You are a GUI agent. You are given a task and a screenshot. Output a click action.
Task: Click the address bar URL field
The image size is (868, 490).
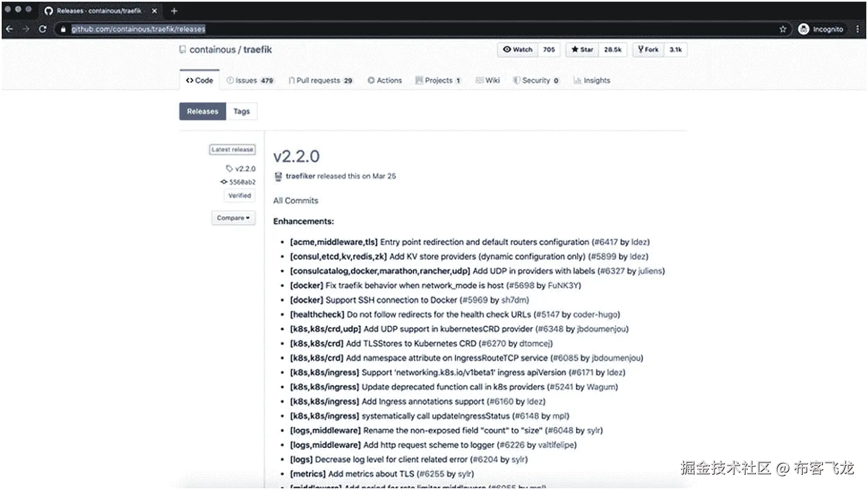pos(420,29)
